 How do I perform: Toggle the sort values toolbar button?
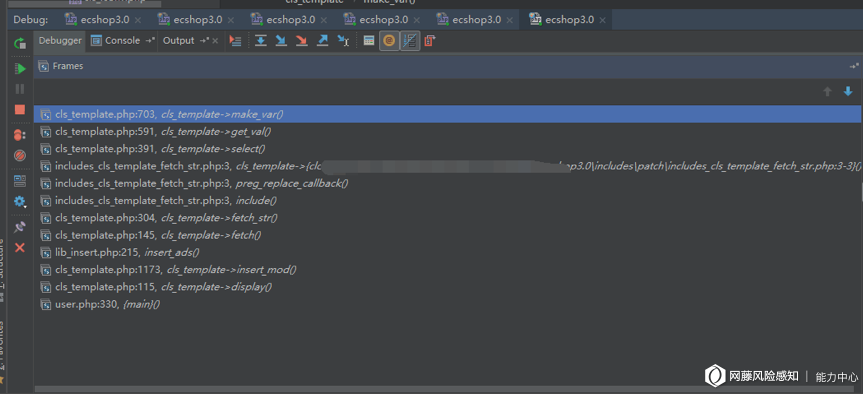(409, 41)
